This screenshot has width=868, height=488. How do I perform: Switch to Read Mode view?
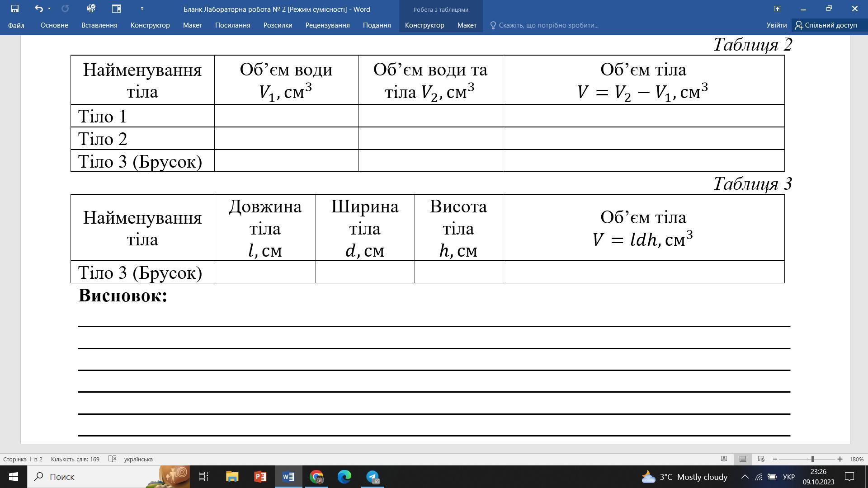tap(724, 459)
